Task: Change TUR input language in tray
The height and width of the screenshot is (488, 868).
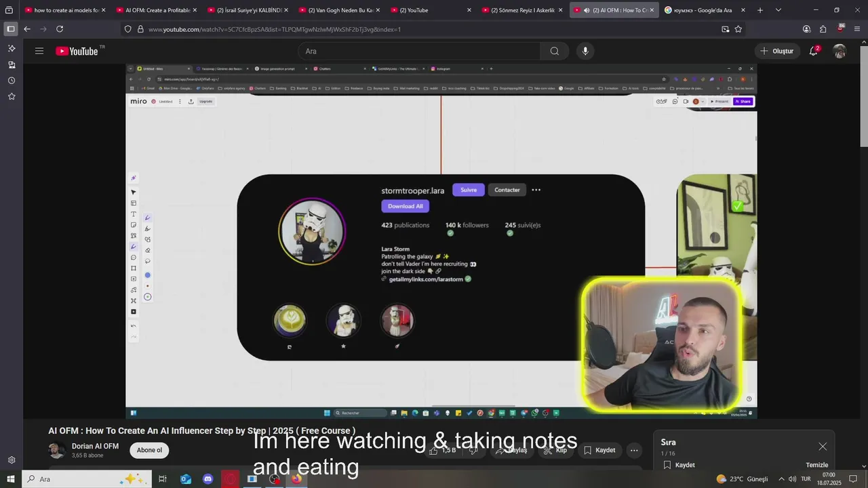Action: tap(806, 479)
